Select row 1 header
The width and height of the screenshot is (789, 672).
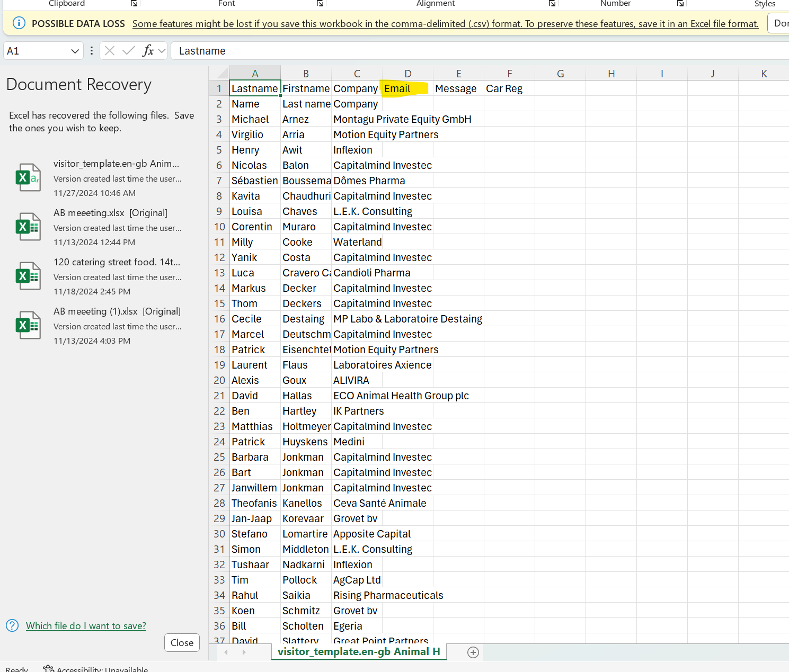(x=219, y=88)
